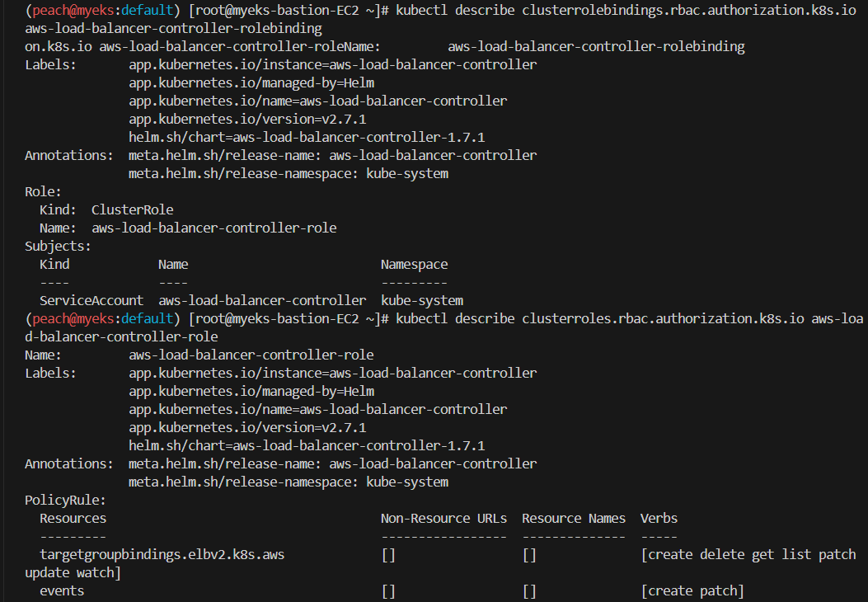This screenshot has height=602, width=868.
Task: Select the 'targetgroupbindings.elbv2.k8s.aws' resource
Action: tap(162, 555)
